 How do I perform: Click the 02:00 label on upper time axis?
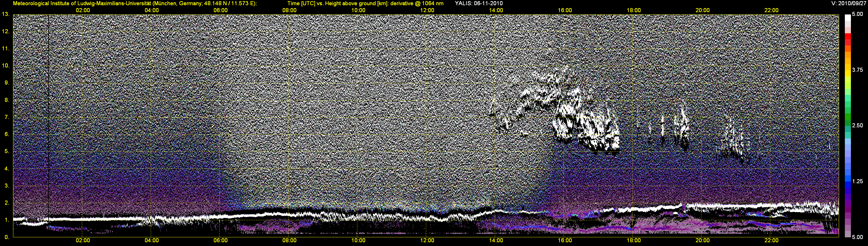[82, 10]
